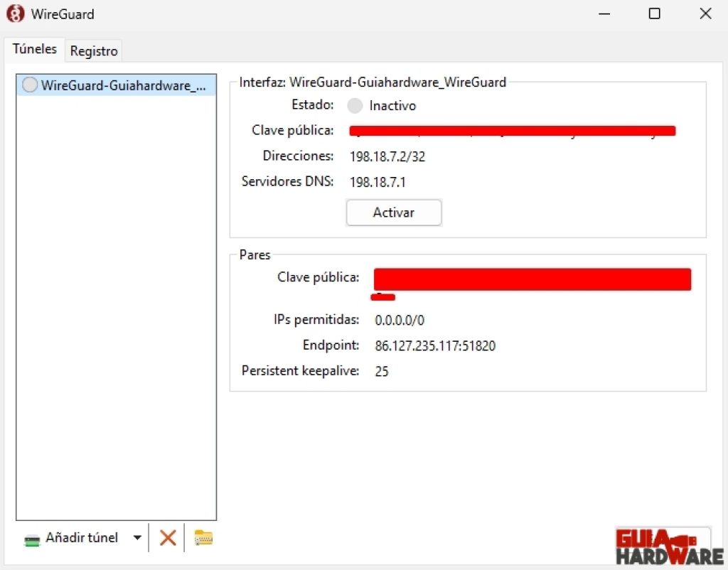The width and height of the screenshot is (728, 570).
Task: Open the Añadir túnel dropdown arrow
Action: click(136, 538)
